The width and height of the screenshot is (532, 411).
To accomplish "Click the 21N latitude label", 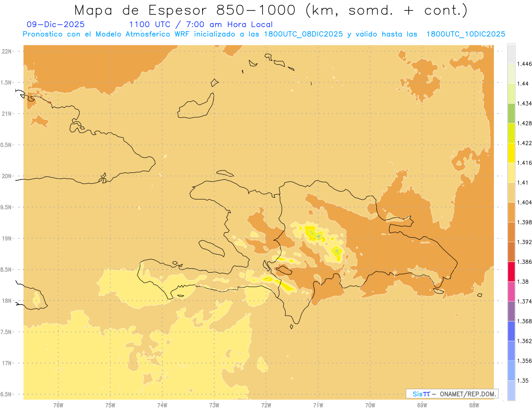I will tap(7, 114).
